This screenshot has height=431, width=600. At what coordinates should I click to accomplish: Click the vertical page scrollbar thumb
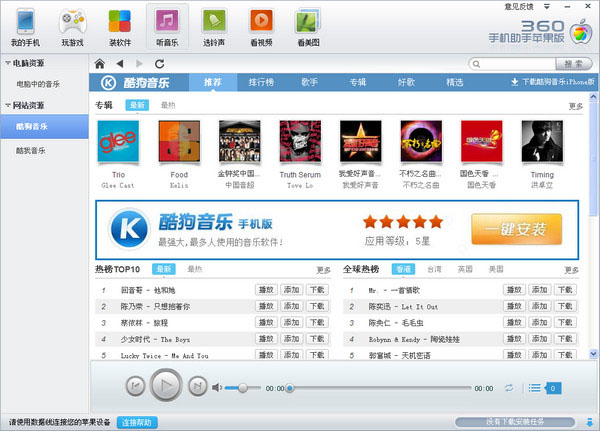click(x=593, y=158)
